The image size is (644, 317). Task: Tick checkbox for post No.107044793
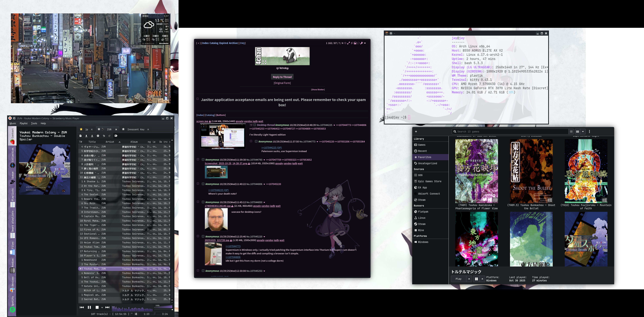pyautogui.click(x=203, y=160)
